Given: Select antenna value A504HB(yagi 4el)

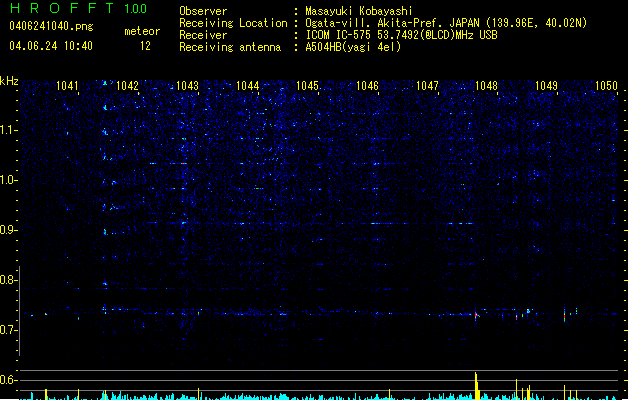Looking at the screenshot, I should [x=353, y=47].
